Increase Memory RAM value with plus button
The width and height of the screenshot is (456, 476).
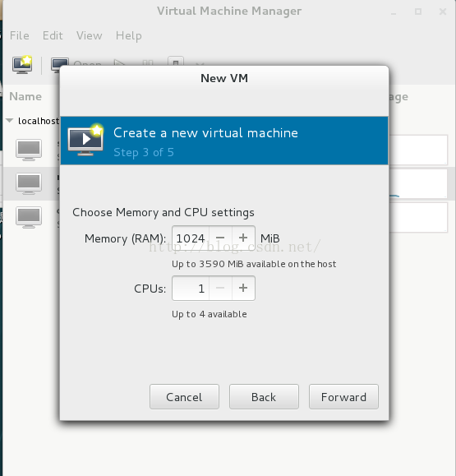(x=243, y=238)
